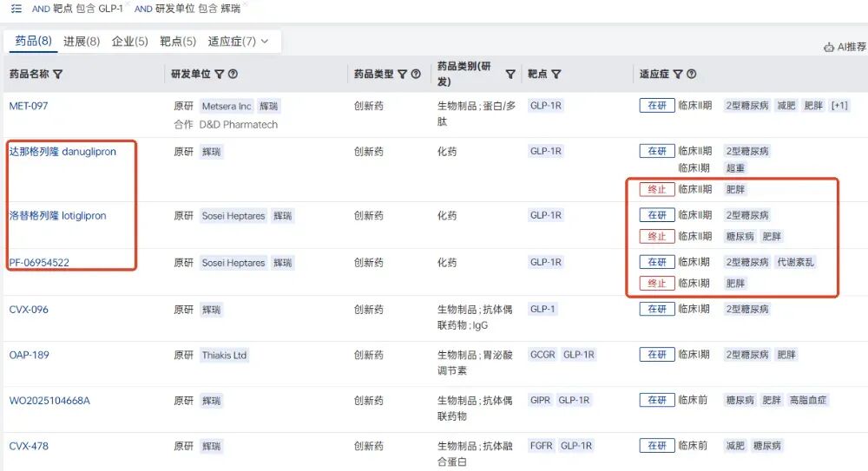Select the 靶点(5) tab
The image size is (868, 471).
(178, 41)
